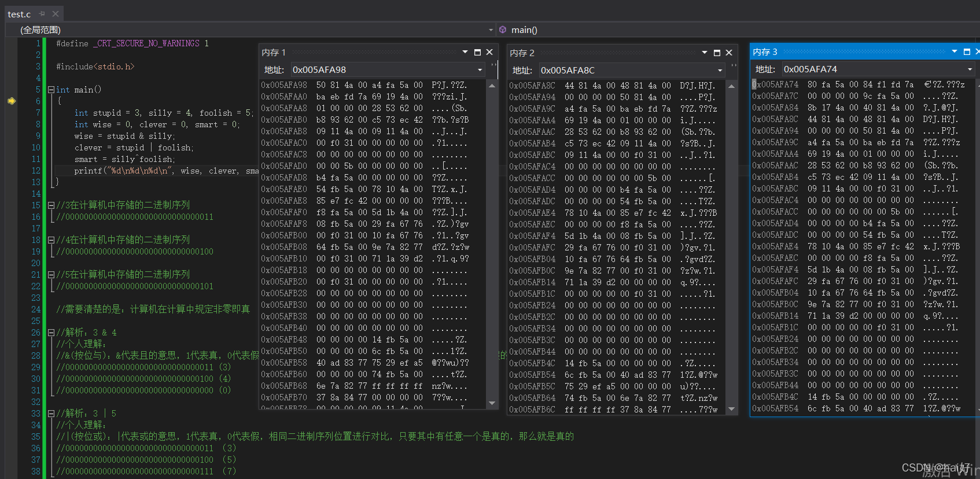Click the yellow current-line arrow at line 6
The width and height of the screenshot is (980, 479).
tap(12, 101)
